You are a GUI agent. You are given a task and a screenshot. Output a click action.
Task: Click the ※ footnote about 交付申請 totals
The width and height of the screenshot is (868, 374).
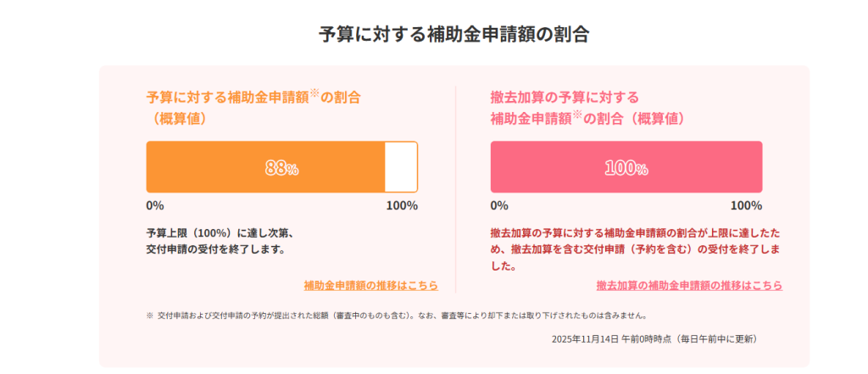click(402, 315)
